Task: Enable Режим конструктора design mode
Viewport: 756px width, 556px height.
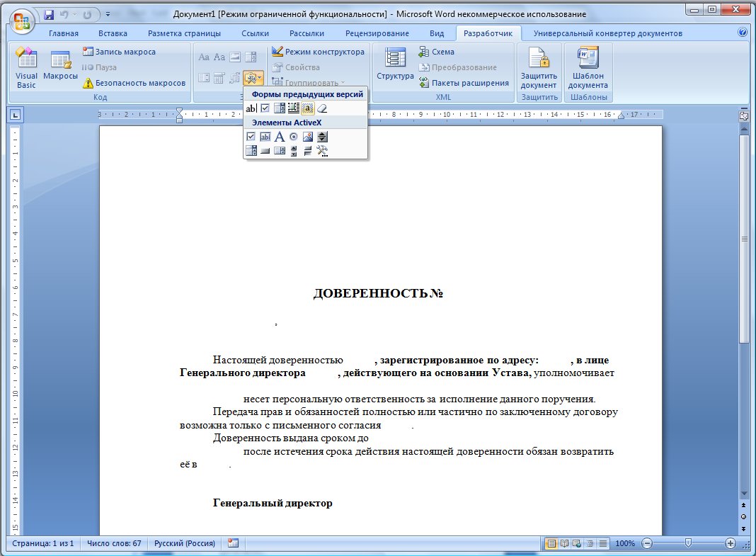Action: pyautogui.click(x=319, y=52)
